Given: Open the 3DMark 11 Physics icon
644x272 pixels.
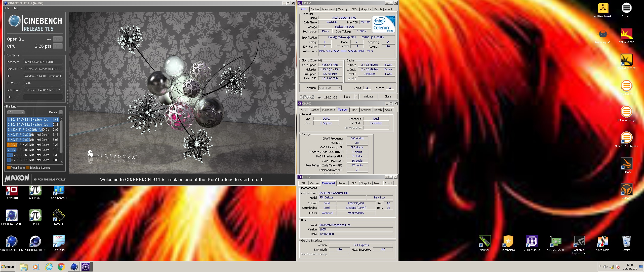Looking at the screenshot, I should click(x=626, y=140).
